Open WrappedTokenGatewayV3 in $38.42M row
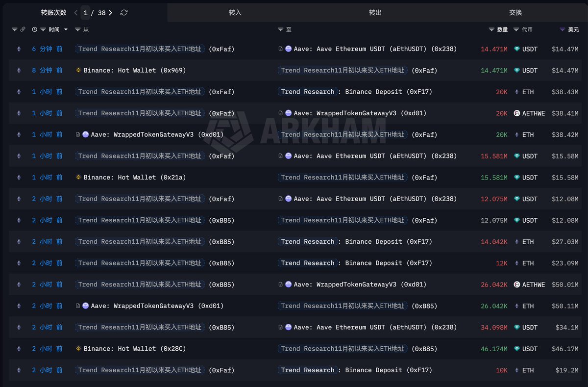The image size is (588, 387). tap(157, 135)
